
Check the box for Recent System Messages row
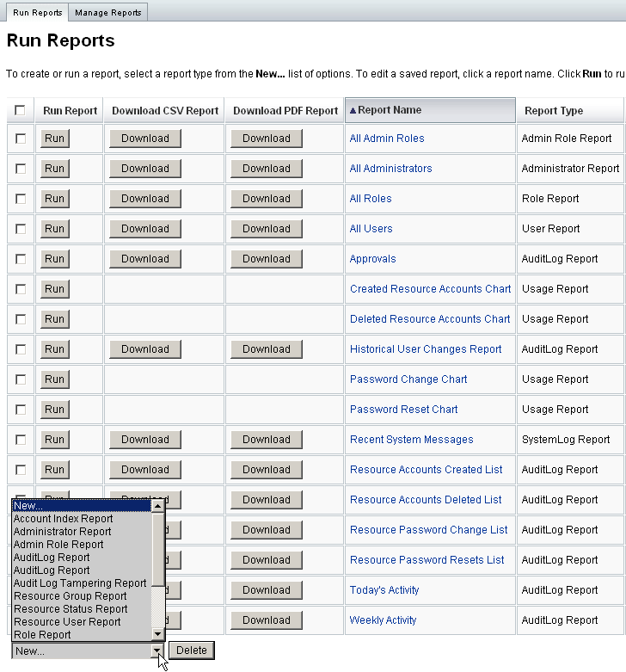20,440
